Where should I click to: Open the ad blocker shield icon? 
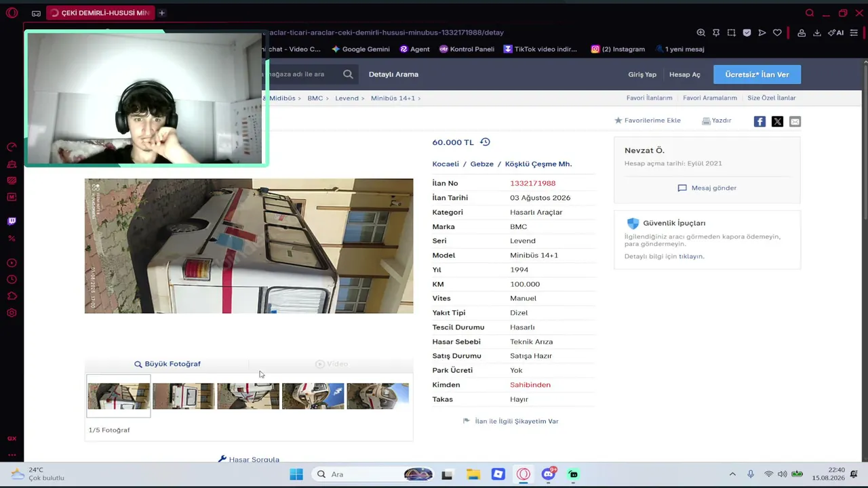[747, 33]
